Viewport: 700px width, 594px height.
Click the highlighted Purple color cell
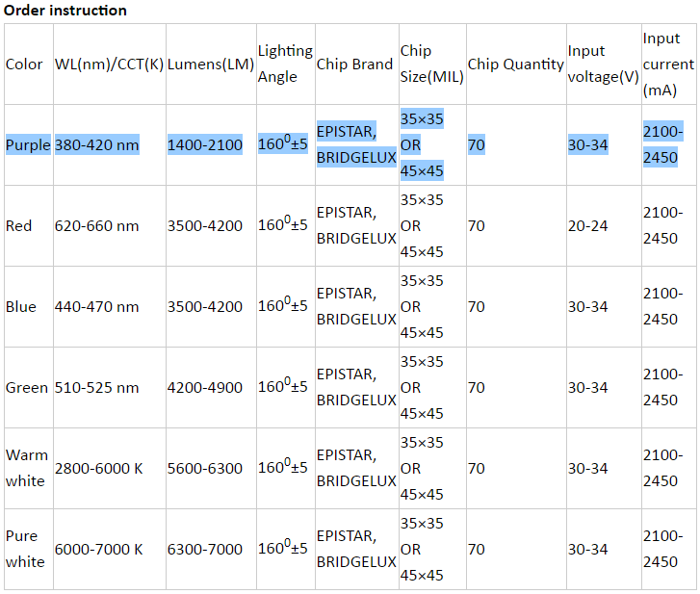click(28, 145)
